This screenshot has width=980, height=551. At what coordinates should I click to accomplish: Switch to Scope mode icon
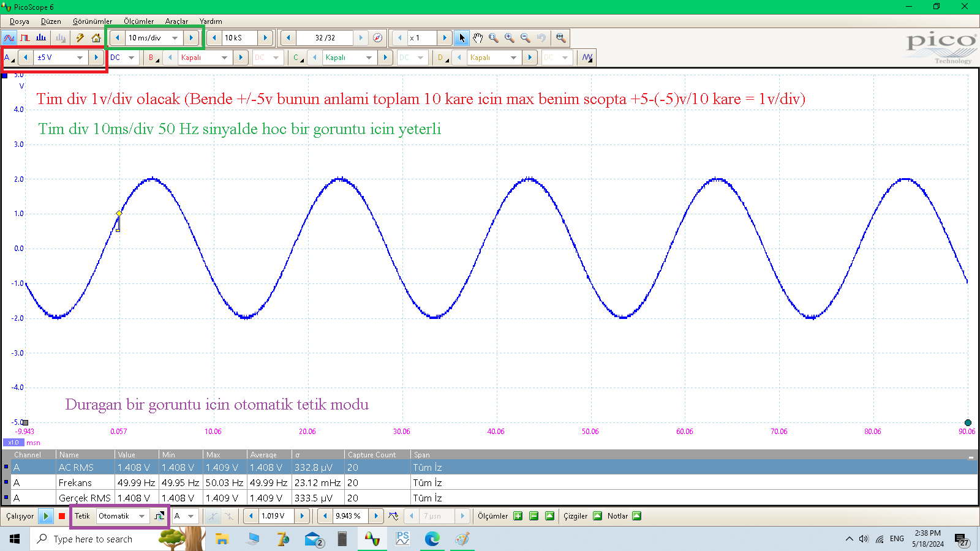[x=9, y=38]
